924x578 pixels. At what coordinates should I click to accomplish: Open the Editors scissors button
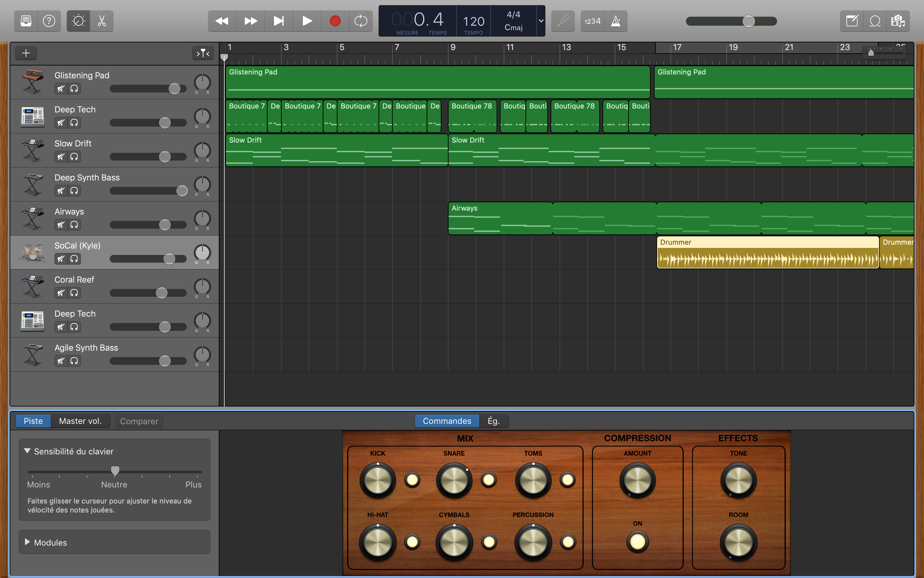click(102, 21)
